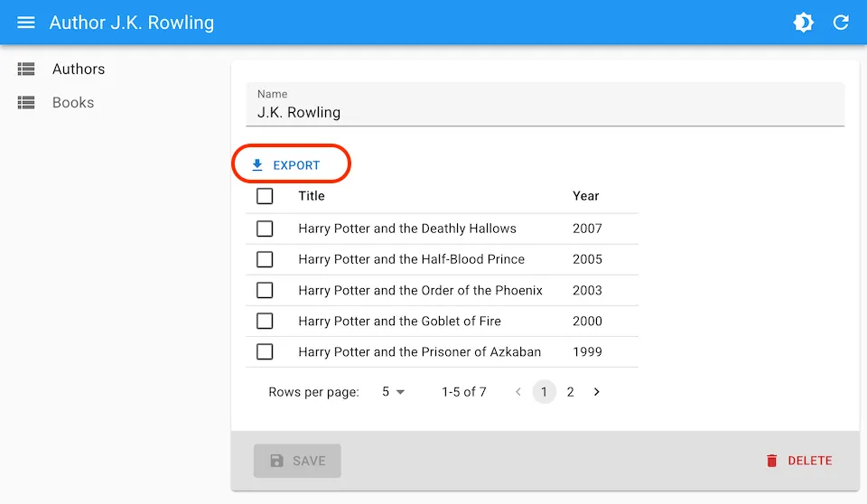Click the Authors list icon

click(x=26, y=70)
